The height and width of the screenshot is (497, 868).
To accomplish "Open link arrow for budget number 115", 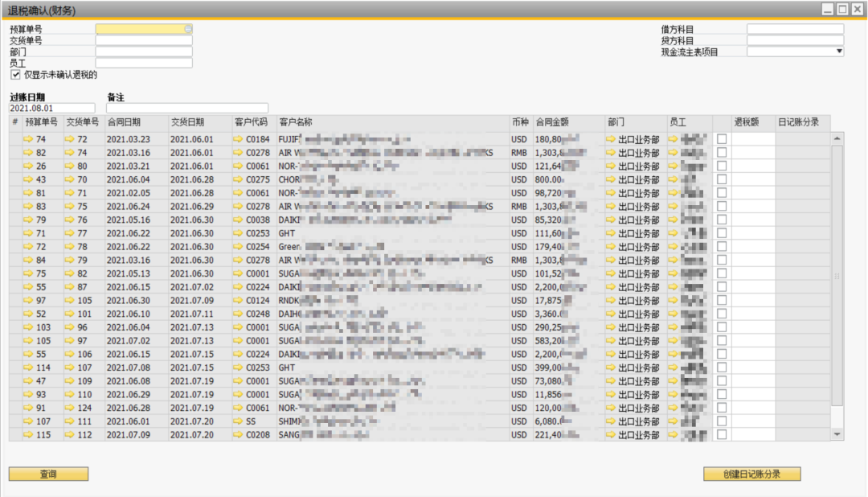I will [28, 435].
